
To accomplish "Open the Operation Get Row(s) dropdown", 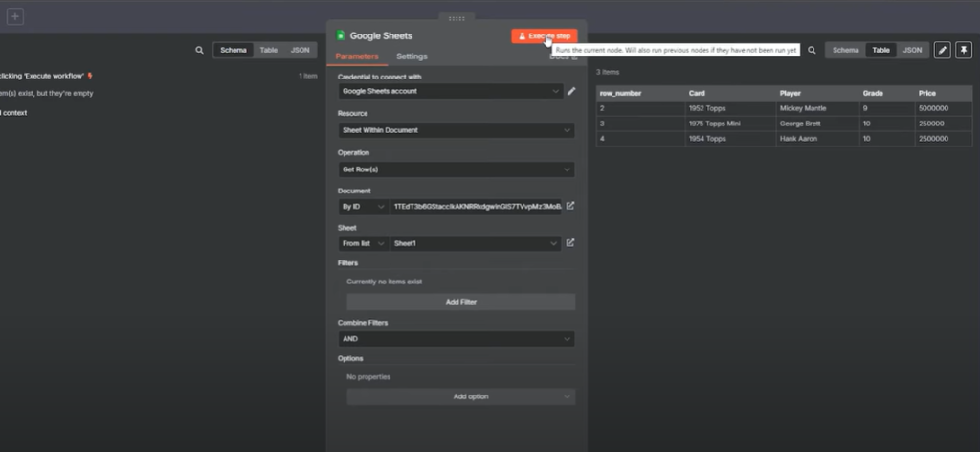I will pos(457,169).
